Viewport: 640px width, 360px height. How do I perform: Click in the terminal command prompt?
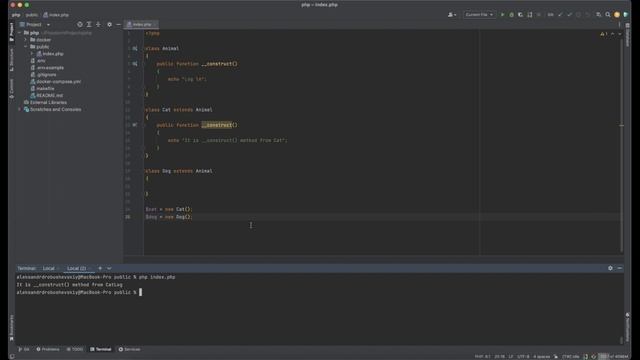tap(140, 292)
